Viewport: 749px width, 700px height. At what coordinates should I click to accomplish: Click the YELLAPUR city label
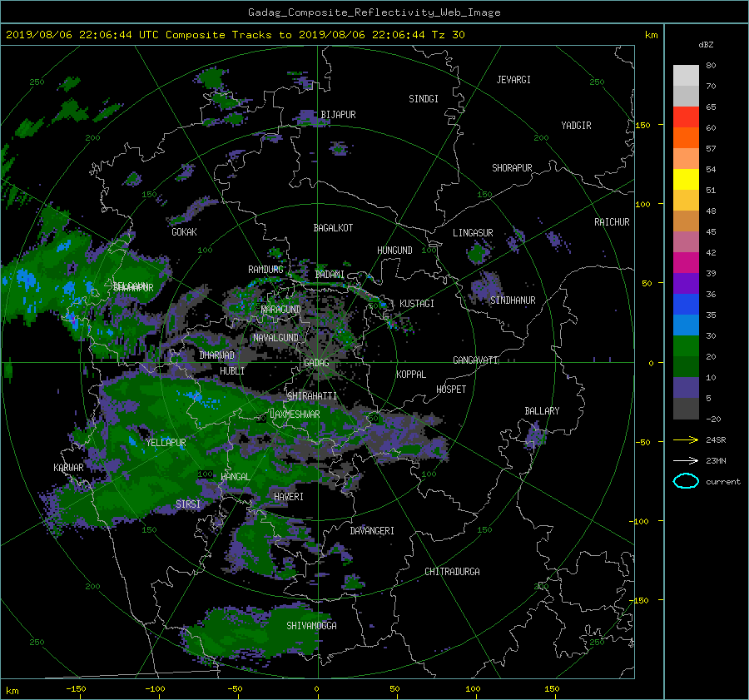point(166,443)
